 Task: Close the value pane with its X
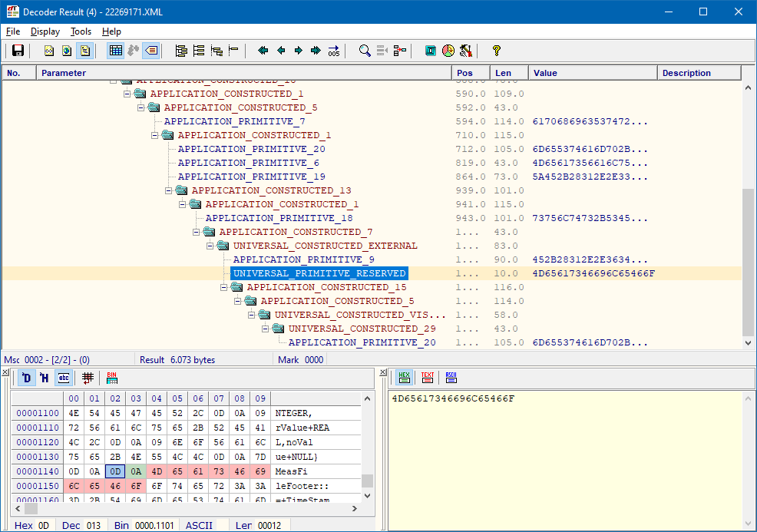click(x=383, y=372)
